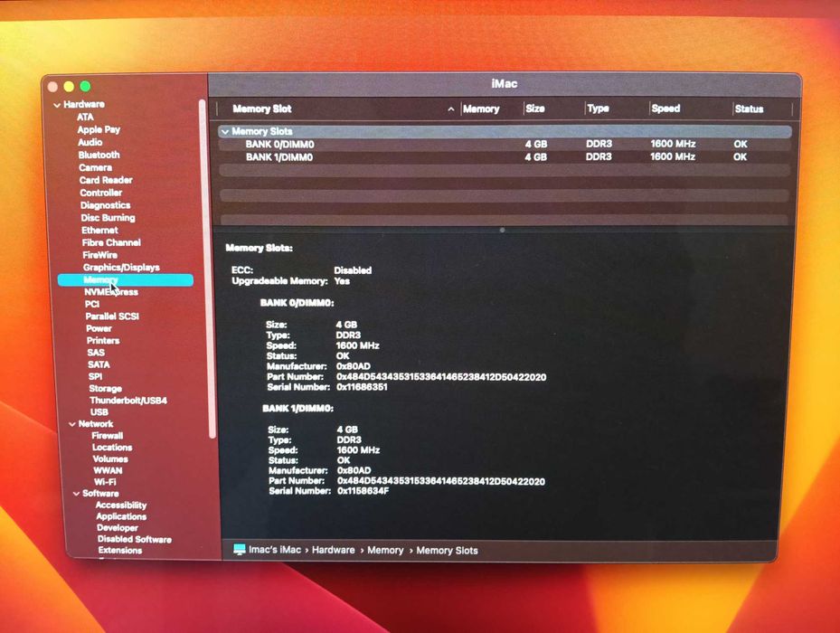840x633 pixels.
Task: Sort by the Size column header
Action: 535,109
